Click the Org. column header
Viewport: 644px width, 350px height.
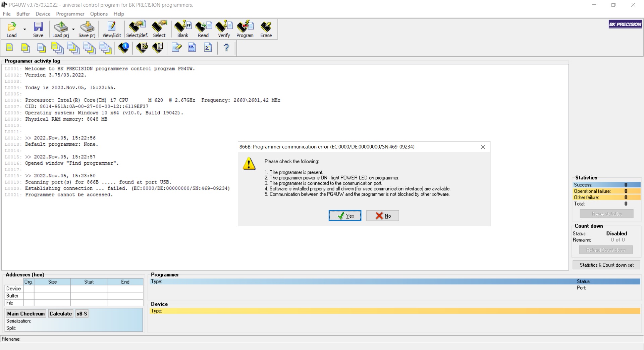point(29,282)
